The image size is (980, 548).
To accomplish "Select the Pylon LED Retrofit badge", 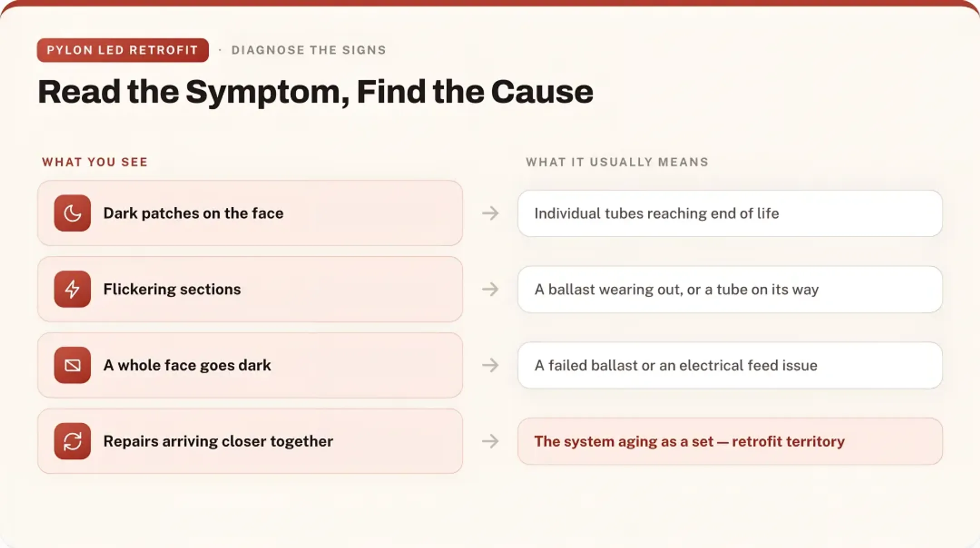I will (123, 50).
